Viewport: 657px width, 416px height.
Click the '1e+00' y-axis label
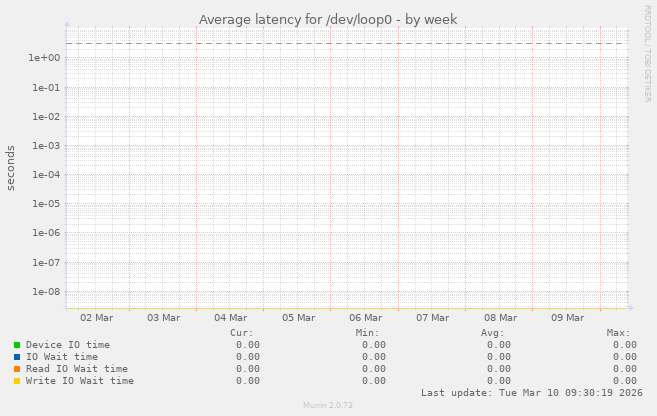44,58
